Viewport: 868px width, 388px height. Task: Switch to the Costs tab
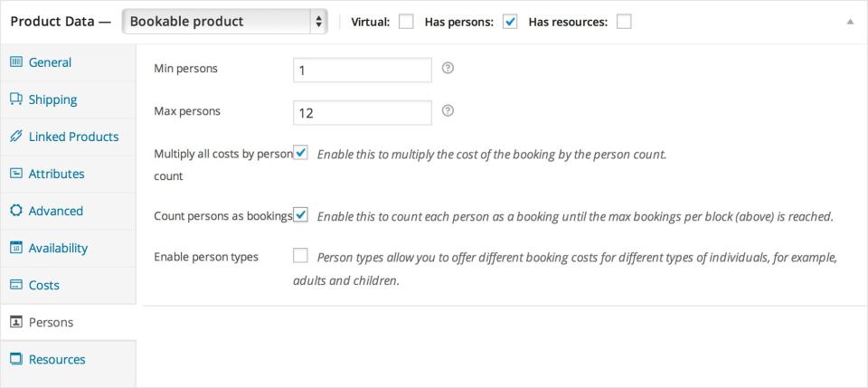(43, 285)
